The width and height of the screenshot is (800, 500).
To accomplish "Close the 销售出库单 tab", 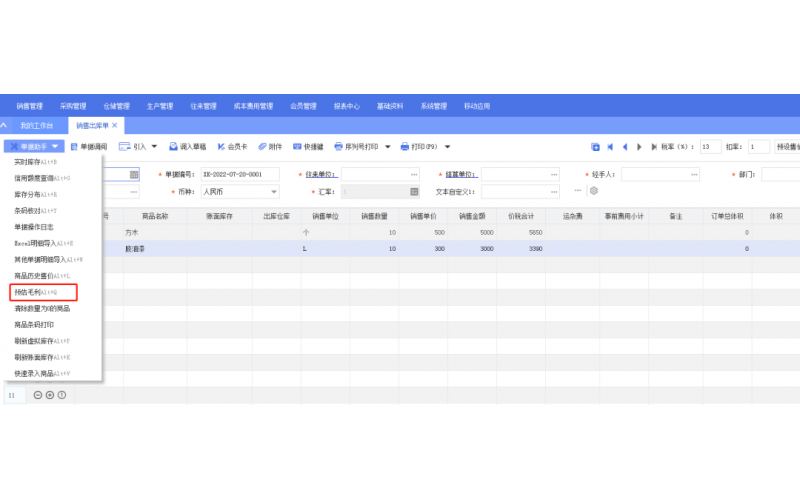I will point(115,126).
